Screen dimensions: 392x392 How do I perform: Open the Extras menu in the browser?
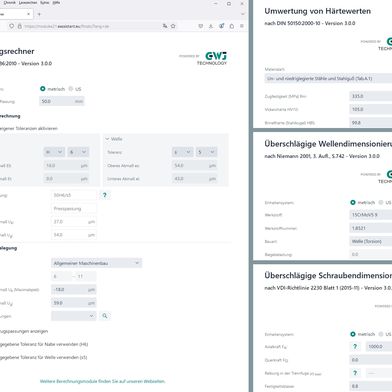[45, 3]
